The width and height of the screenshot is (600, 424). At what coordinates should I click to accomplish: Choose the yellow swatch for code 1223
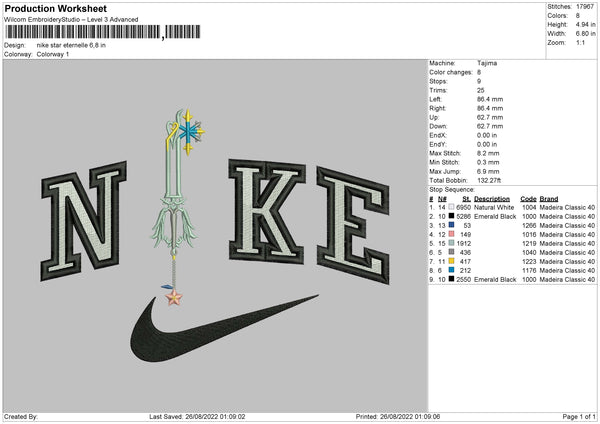pyautogui.click(x=452, y=261)
